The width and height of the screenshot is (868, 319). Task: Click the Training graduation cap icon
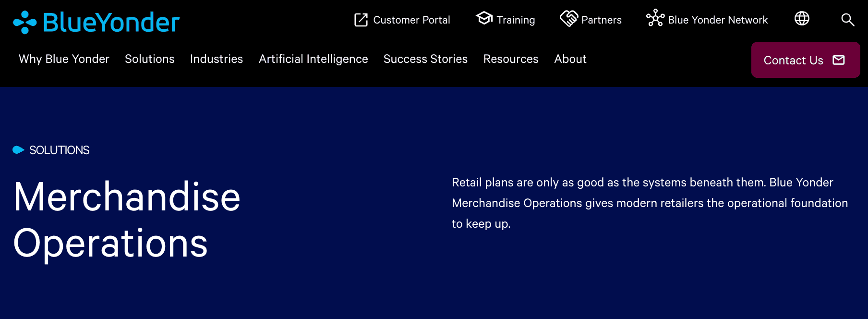484,18
